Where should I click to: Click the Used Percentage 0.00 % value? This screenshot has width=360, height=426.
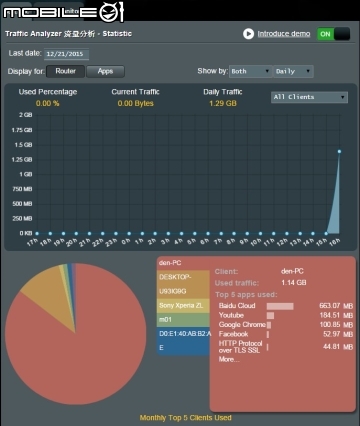(x=48, y=103)
